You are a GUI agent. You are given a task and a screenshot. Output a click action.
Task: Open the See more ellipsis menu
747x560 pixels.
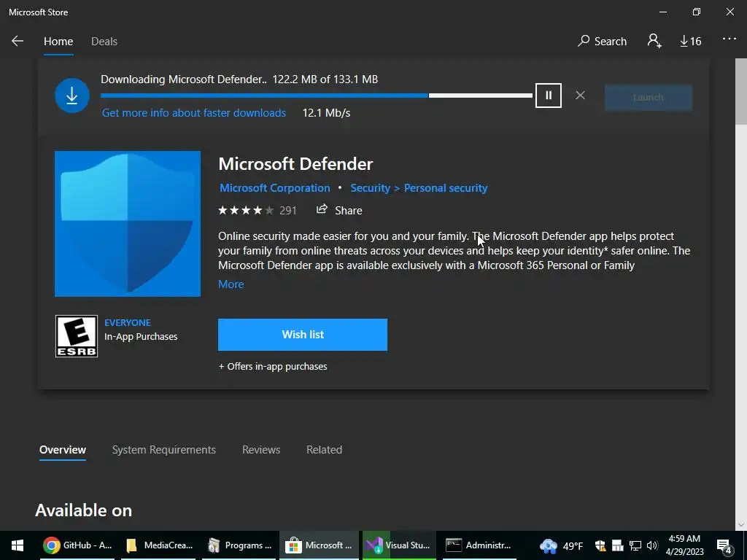[x=729, y=39]
